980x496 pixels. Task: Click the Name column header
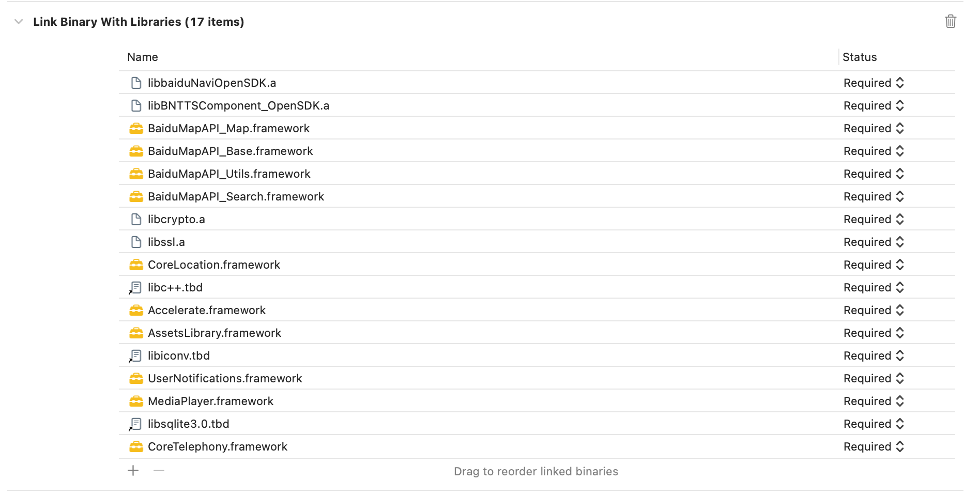coord(143,57)
